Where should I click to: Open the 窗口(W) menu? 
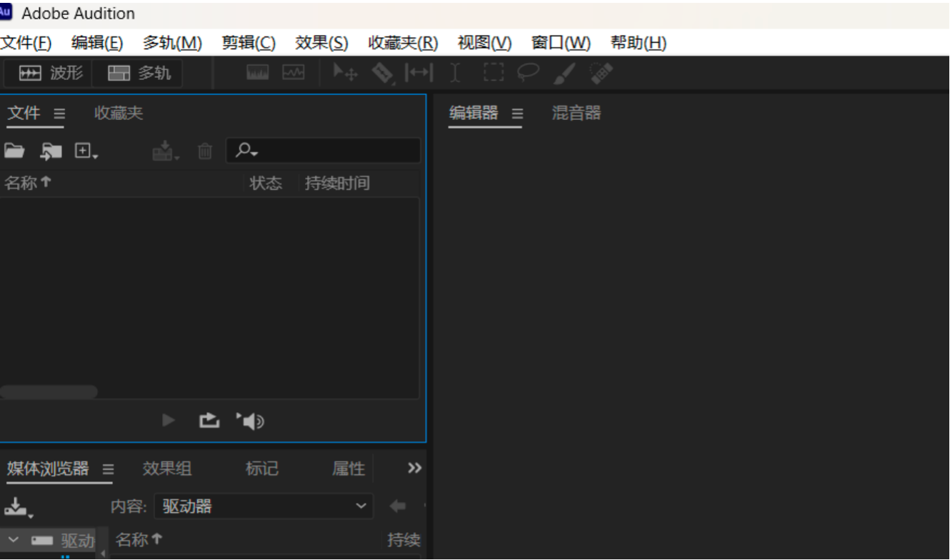(x=561, y=43)
